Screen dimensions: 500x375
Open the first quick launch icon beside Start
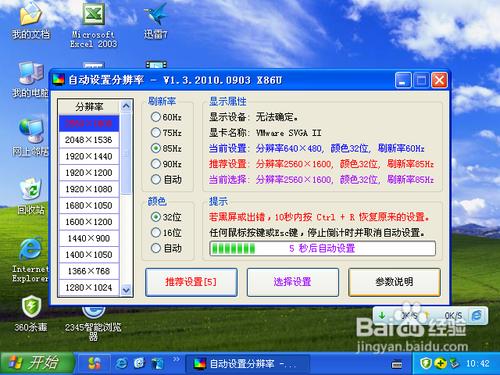[94, 363]
